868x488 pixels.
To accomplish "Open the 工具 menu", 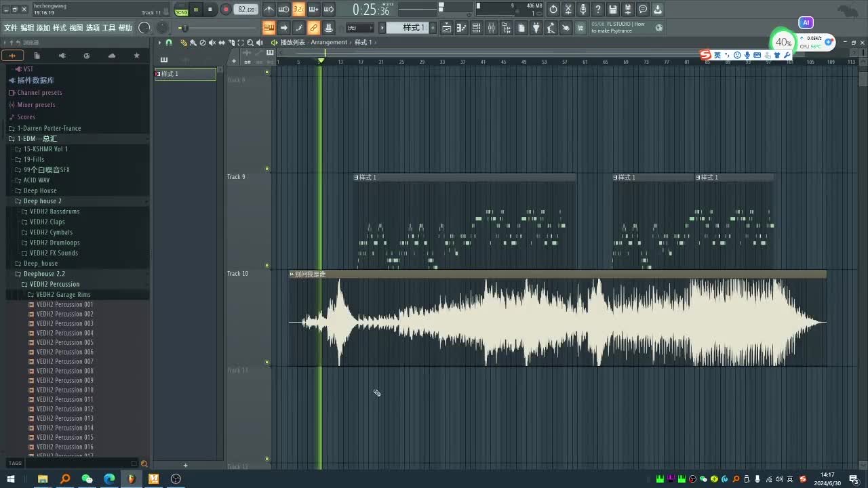I will pyautogui.click(x=108, y=28).
